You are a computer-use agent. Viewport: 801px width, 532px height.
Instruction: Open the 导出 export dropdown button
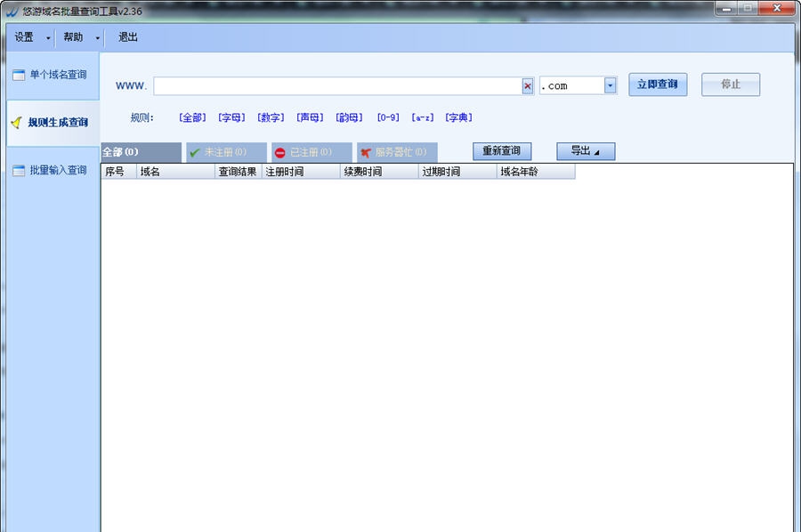586,151
